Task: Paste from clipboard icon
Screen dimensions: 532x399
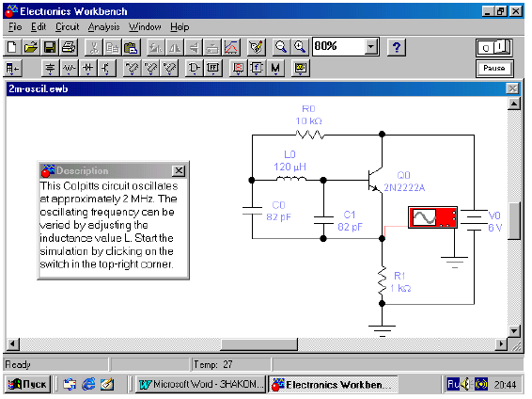Action: click(131, 47)
